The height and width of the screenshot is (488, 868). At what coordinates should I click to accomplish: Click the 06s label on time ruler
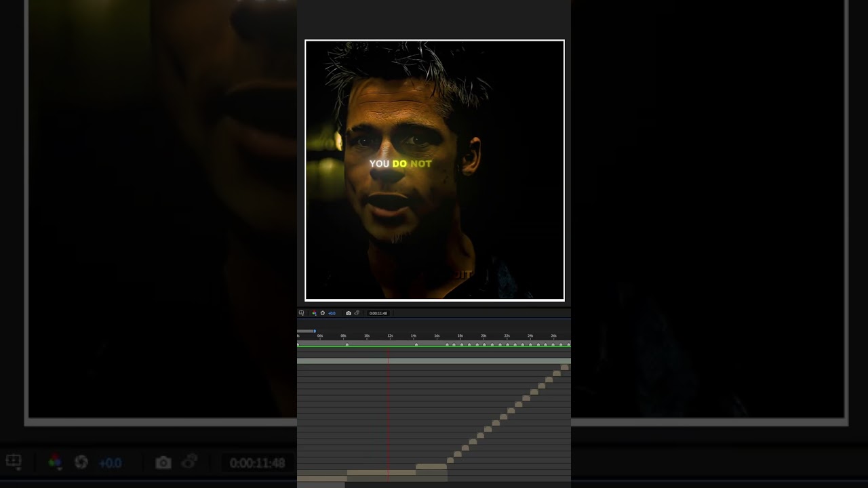pos(320,336)
